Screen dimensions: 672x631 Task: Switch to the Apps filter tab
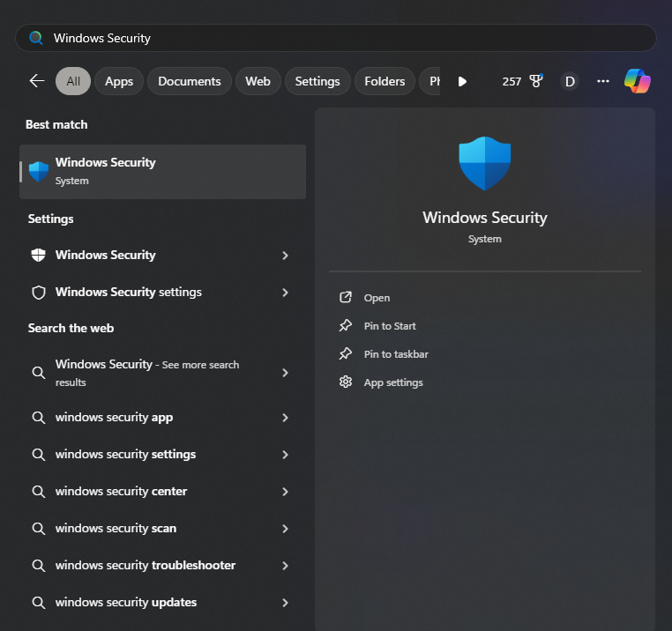click(x=119, y=81)
